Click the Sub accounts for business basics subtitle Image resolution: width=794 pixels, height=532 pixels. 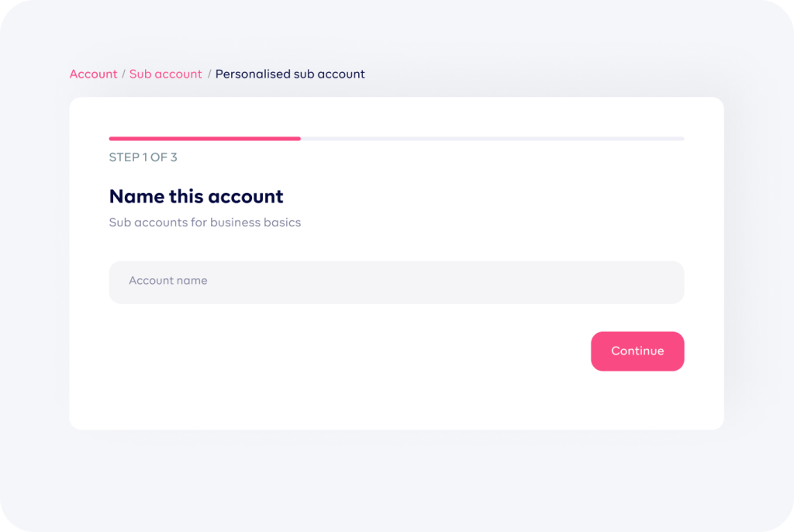click(x=205, y=223)
